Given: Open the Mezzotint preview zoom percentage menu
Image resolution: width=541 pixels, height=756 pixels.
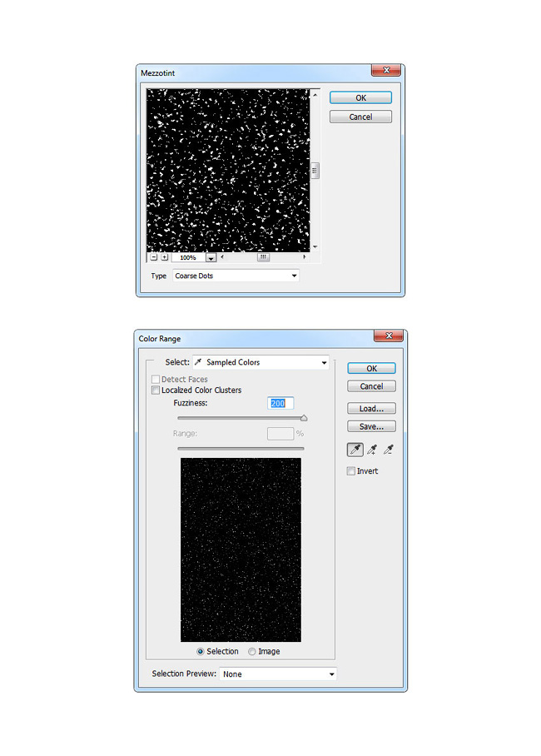Looking at the screenshot, I should pyautogui.click(x=211, y=257).
